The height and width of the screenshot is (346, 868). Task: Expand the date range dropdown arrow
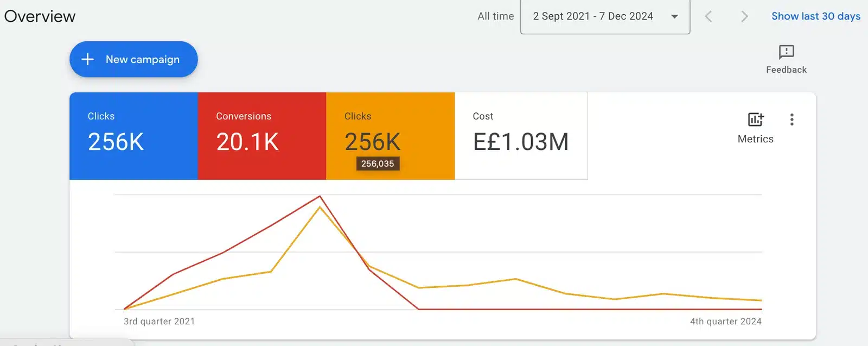674,16
